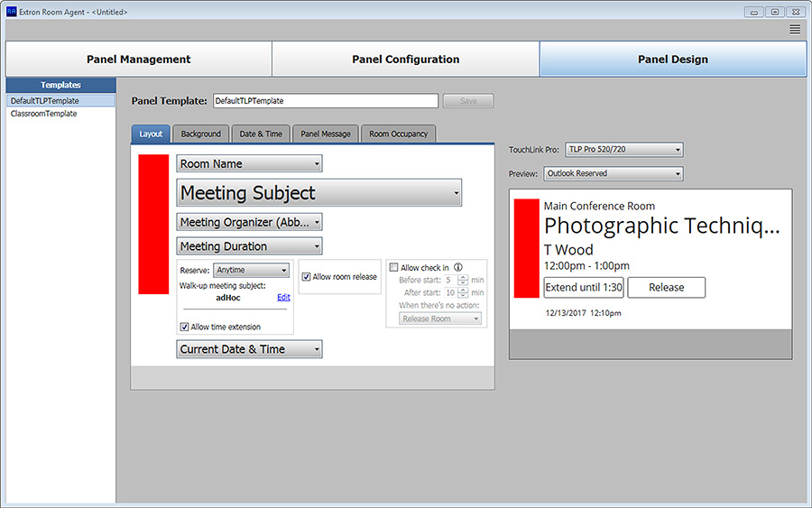Toggle the Allow room release checkbox
The width and height of the screenshot is (812, 508).
pos(307,277)
